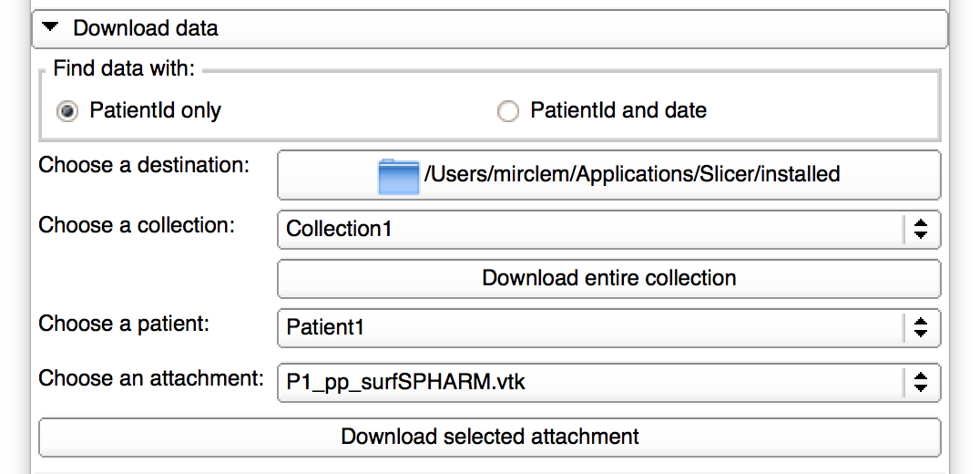Click the up-down arrows of the attachment combo box
The image size is (980, 474).
click(x=921, y=382)
